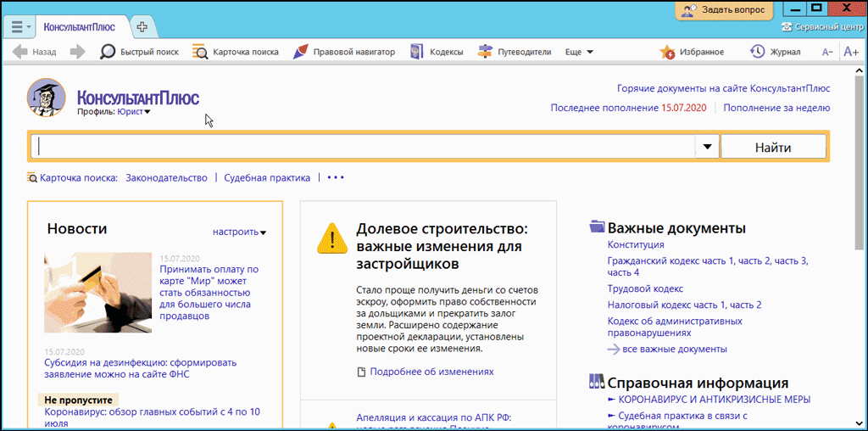Image resolution: width=868 pixels, height=431 pixels.
Task: Open Субсидия на дезинфекцию news
Action: pos(141,368)
